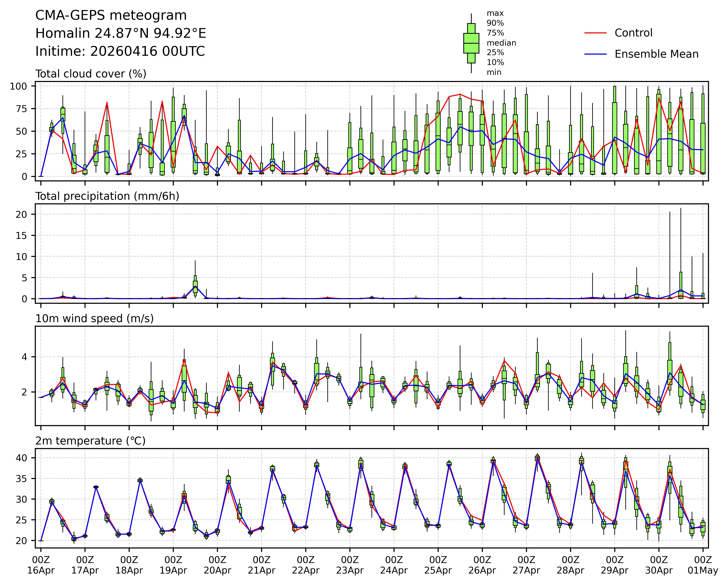The width and height of the screenshot is (728, 585).
Task: Click the 'CMA-GEPS meteogram' title text
Action: pyautogui.click(x=111, y=15)
